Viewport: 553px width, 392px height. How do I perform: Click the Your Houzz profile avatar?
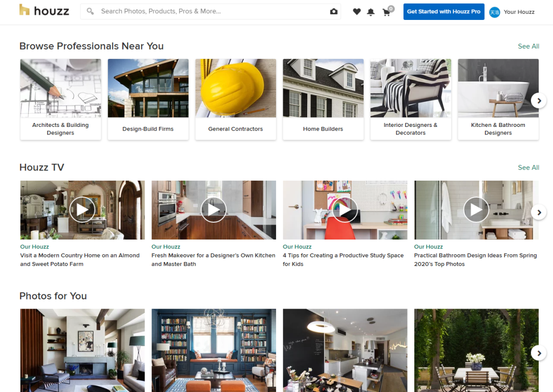(x=495, y=12)
